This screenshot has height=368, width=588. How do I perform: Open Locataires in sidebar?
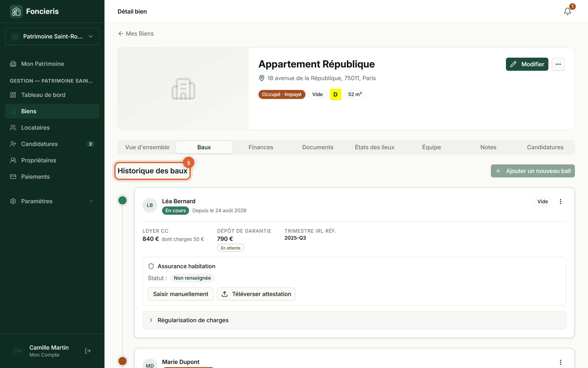point(52,128)
